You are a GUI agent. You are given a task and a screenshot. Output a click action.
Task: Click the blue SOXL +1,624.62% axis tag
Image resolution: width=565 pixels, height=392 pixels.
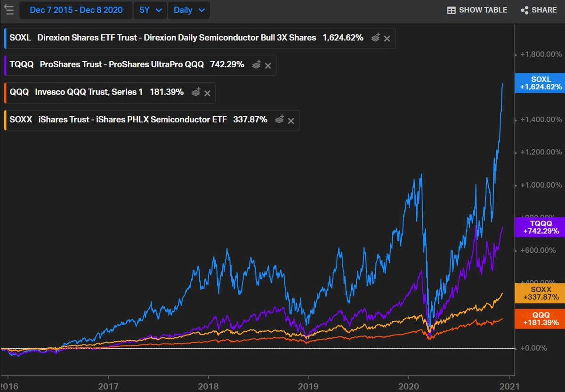pyautogui.click(x=541, y=83)
